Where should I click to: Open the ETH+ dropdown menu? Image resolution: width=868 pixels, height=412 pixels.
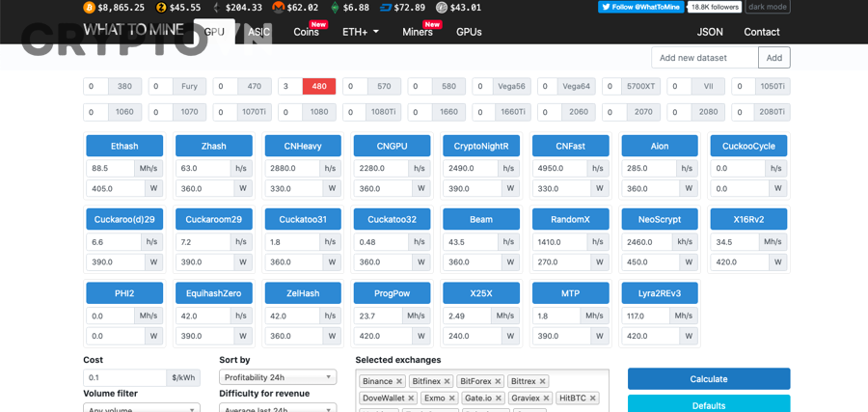tap(361, 32)
